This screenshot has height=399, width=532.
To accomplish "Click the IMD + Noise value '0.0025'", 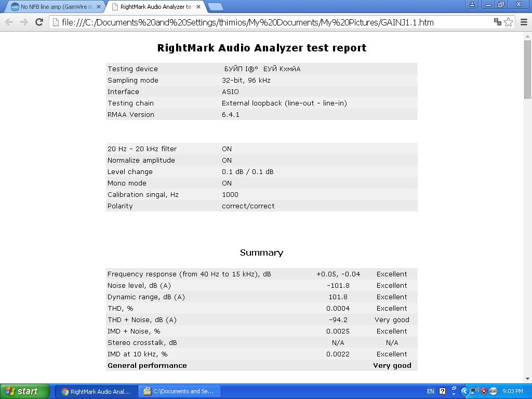I will click(x=338, y=331).
